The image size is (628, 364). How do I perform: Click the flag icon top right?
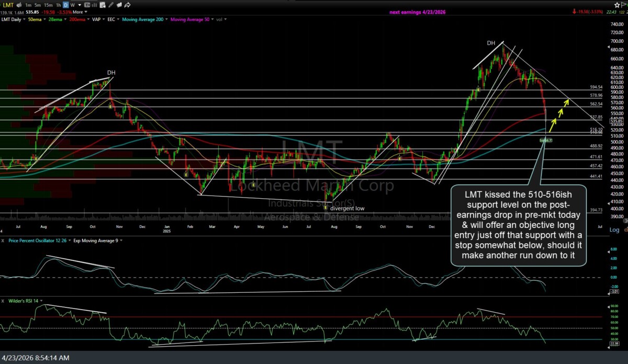coord(624,5)
